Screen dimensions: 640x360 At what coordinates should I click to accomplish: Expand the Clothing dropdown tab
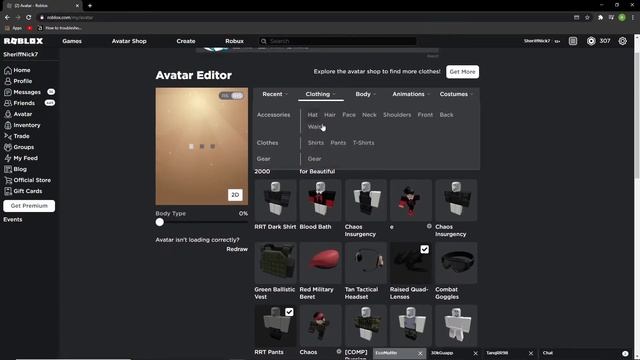click(x=320, y=94)
